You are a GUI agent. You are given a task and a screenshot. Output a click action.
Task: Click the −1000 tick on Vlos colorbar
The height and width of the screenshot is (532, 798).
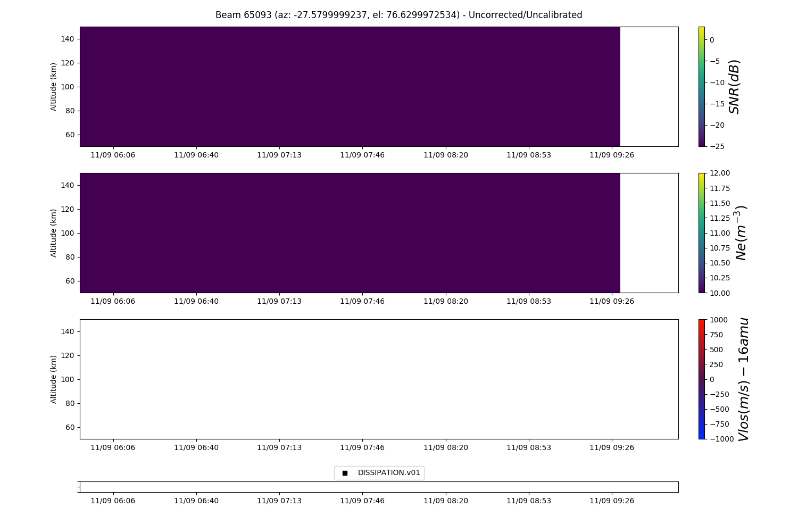click(x=721, y=439)
